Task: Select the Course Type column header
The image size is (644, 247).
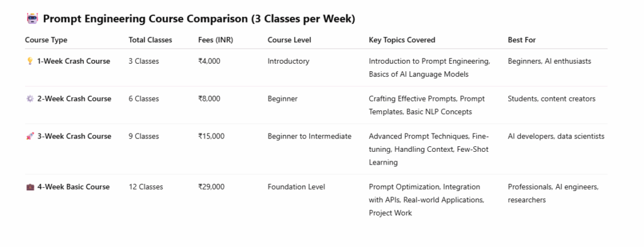Action: point(46,40)
